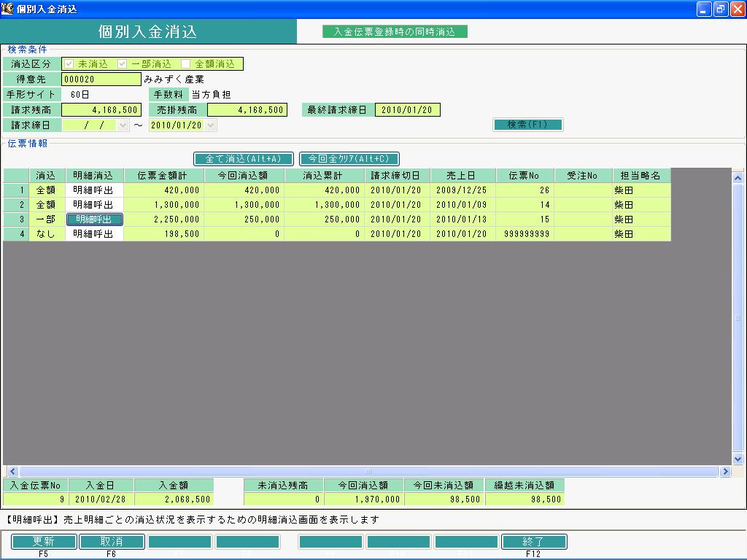The image size is (747, 560).
Task: Enable the 全額消込 checkbox
Action: click(186, 64)
